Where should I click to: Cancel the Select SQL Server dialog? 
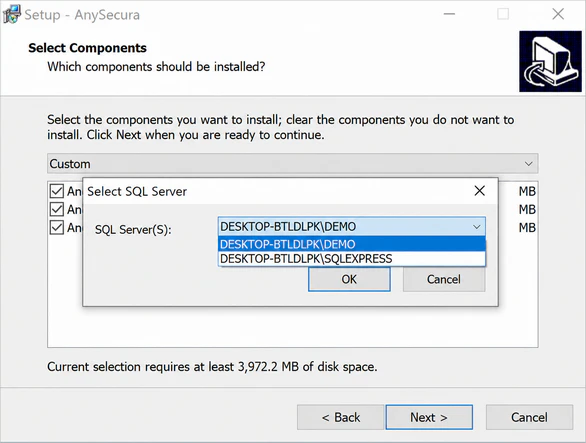(444, 279)
